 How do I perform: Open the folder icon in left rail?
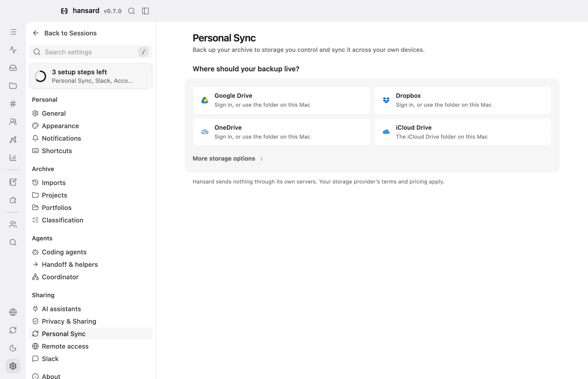click(x=13, y=86)
